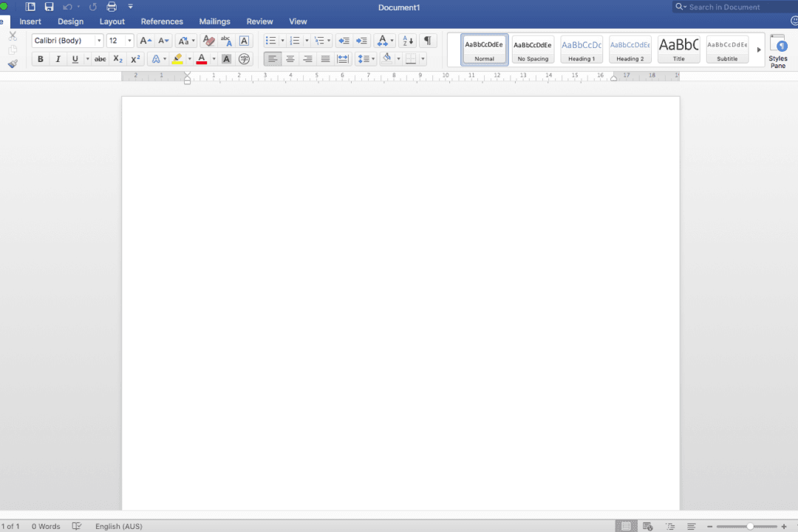
Task: Click English (AUS) language in status bar
Action: pos(118,526)
